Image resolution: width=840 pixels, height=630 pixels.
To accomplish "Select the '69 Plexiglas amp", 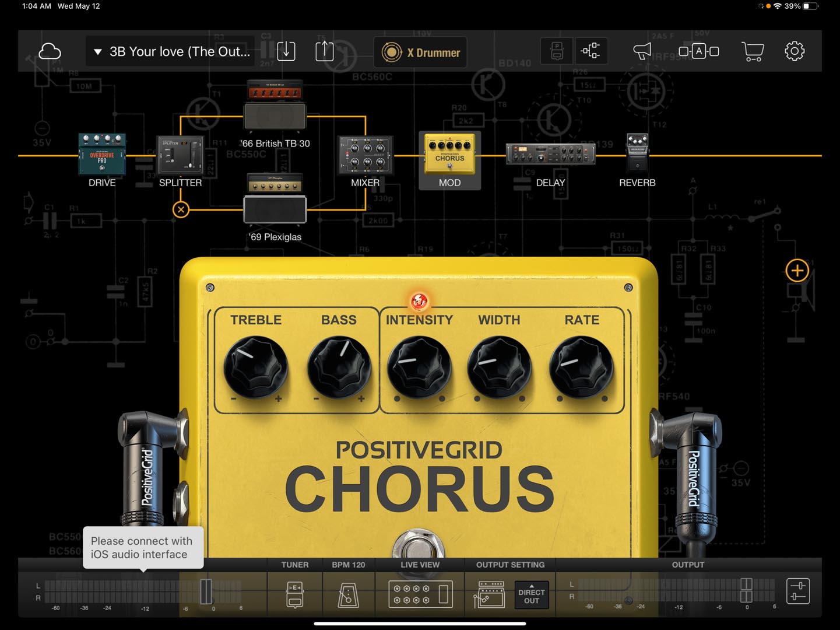I will [x=275, y=198].
